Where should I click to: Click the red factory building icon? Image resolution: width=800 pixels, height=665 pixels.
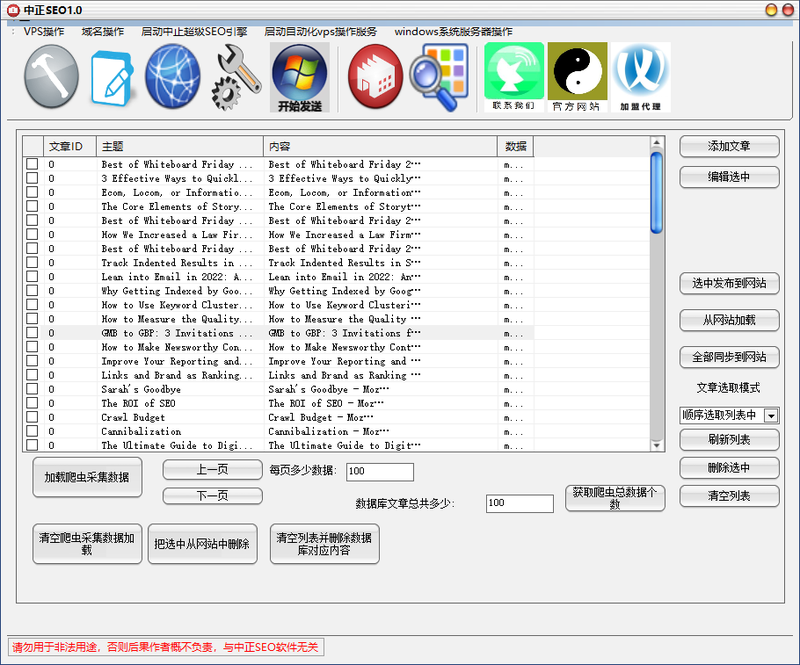pyautogui.click(x=375, y=76)
